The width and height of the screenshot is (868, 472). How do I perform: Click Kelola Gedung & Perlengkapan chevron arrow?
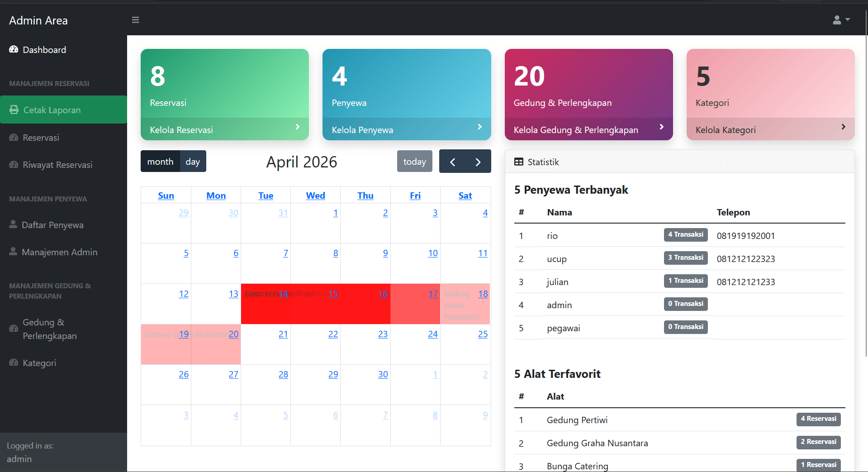click(662, 127)
